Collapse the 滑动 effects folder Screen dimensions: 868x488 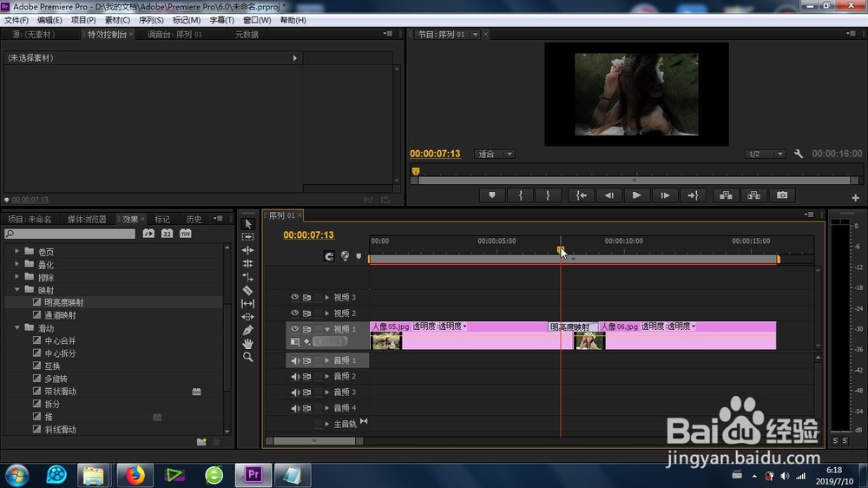pos(16,328)
